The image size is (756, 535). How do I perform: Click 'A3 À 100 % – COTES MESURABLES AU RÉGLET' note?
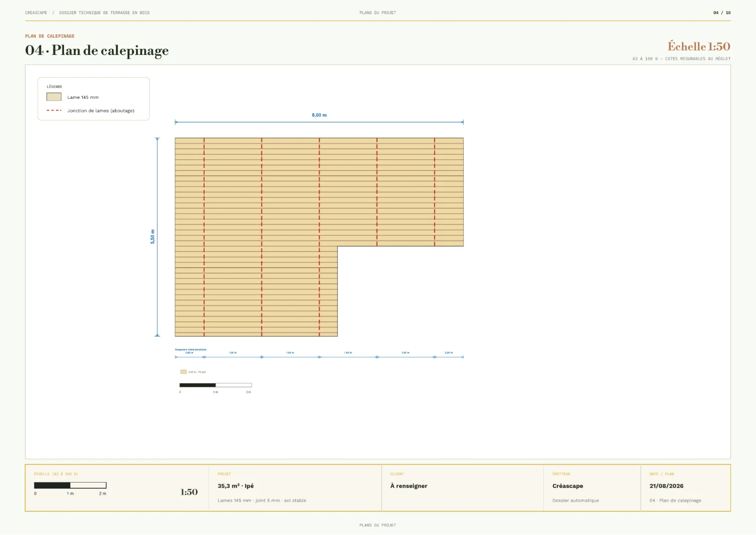click(681, 59)
